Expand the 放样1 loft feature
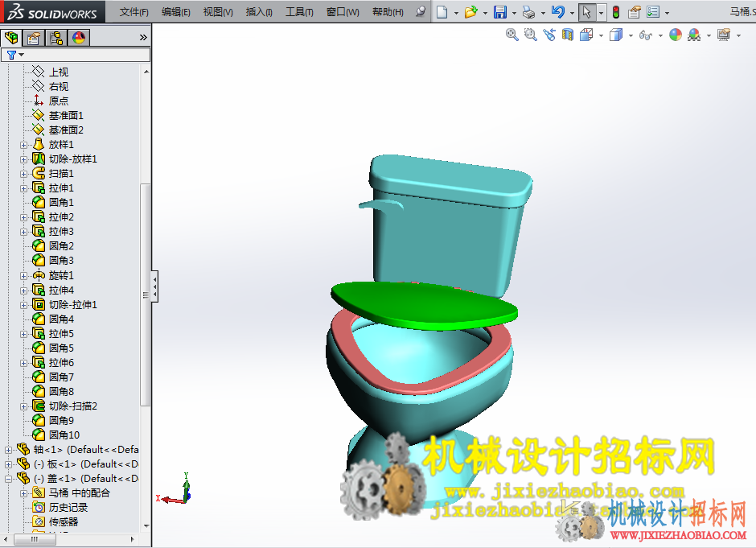Screen dimensions: 756x548 [23, 145]
